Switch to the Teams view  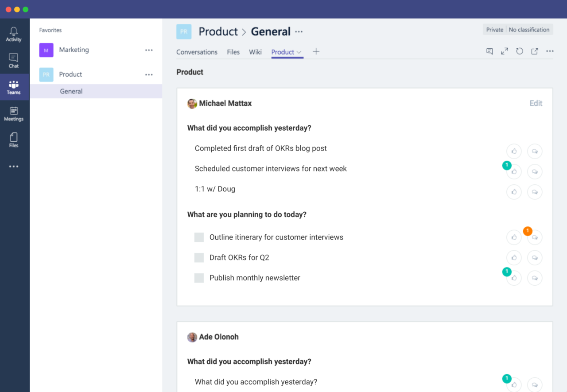point(14,87)
